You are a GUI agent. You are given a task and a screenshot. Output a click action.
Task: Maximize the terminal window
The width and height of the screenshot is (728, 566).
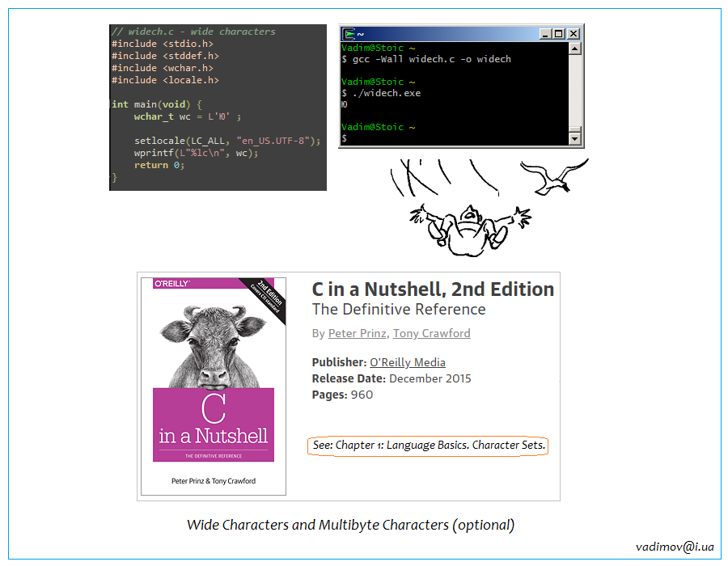point(558,34)
